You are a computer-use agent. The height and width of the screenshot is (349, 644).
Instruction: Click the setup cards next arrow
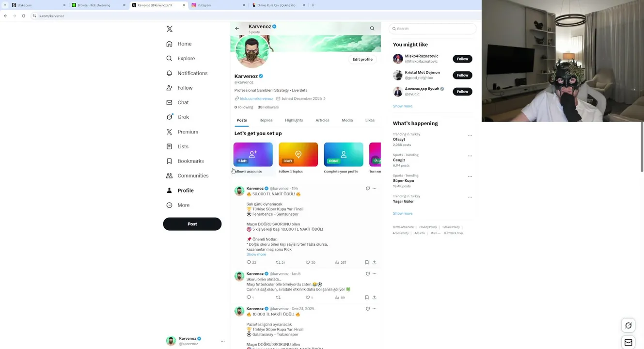tap(375, 160)
